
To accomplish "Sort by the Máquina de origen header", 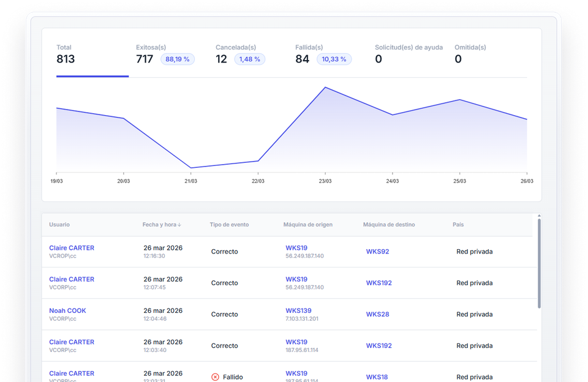I will point(308,225).
